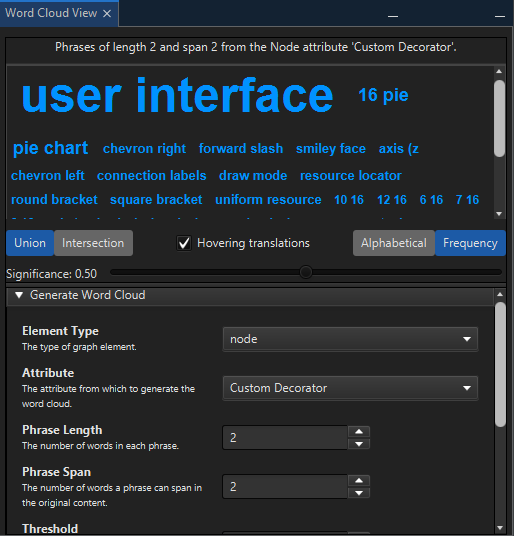Toggle Hovering translations checkbox
514x536 pixels.
coord(184,243)
